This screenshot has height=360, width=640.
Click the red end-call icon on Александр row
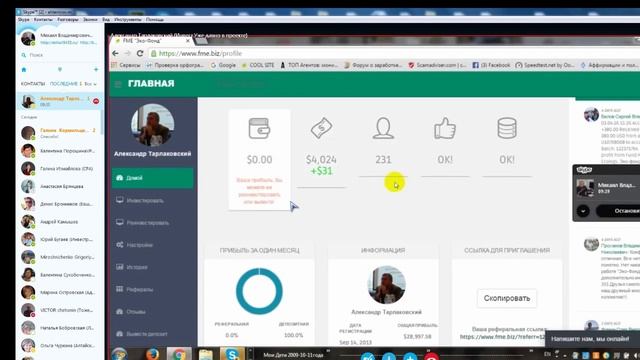tap(96, 101)
